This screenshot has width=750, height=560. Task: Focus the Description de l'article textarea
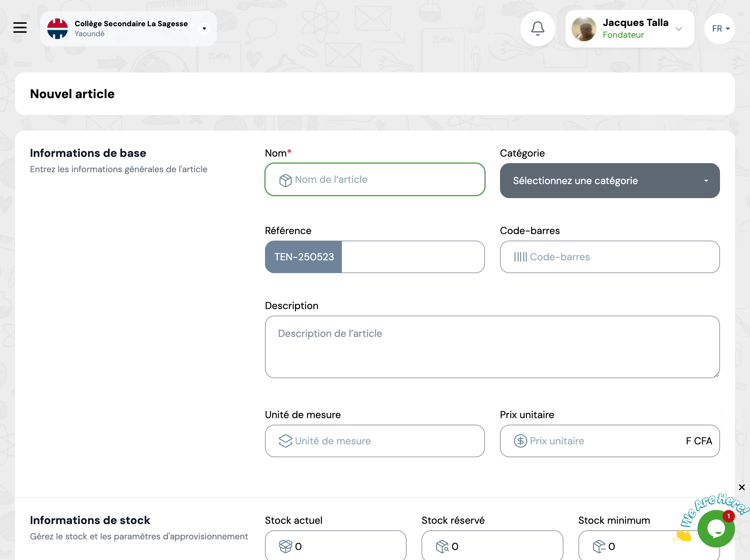492,347
